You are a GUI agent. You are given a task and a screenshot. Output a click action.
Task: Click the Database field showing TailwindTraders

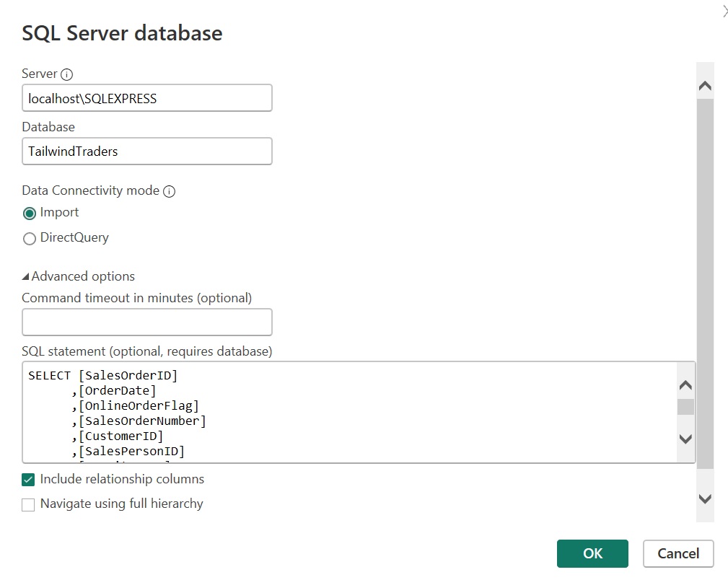[x=147, y=151]
